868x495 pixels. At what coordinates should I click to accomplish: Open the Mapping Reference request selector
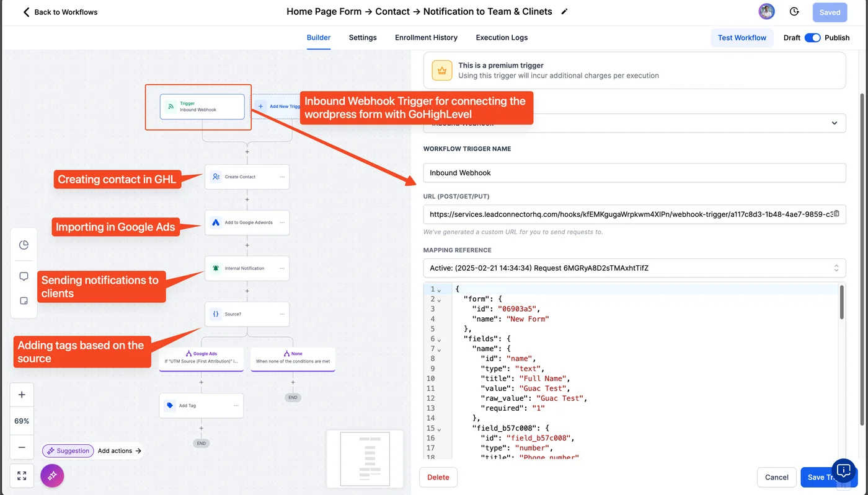(x=635, y=268)
